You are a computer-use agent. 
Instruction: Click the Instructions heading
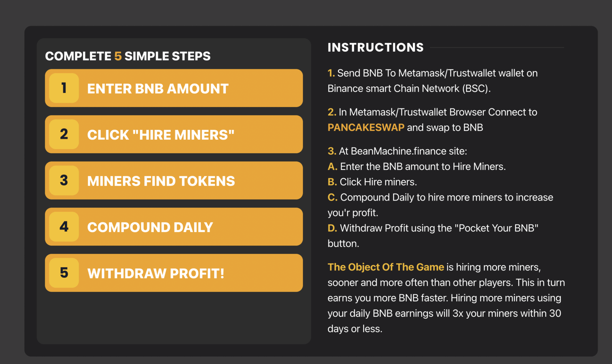point(376,47)
